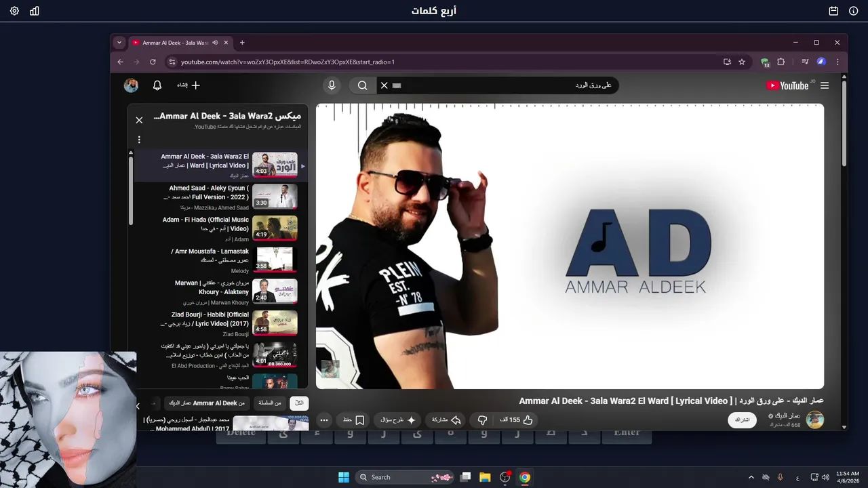The image size is (868, 488).
Task: Share the video with مشاركة button
Action: 447,420
